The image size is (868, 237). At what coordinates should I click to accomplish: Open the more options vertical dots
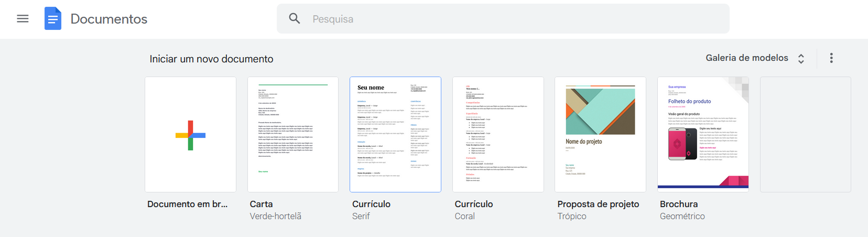coord(831,58)
